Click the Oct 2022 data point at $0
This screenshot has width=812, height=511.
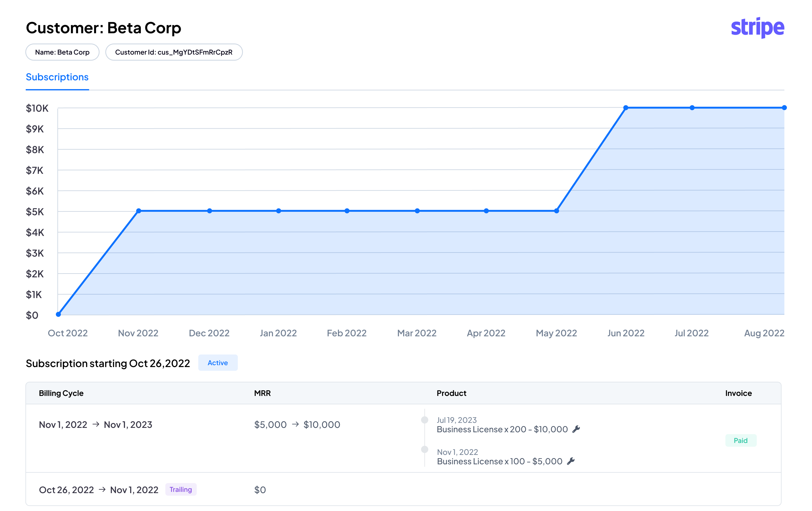pyautogui.click(x=58, y=315)
